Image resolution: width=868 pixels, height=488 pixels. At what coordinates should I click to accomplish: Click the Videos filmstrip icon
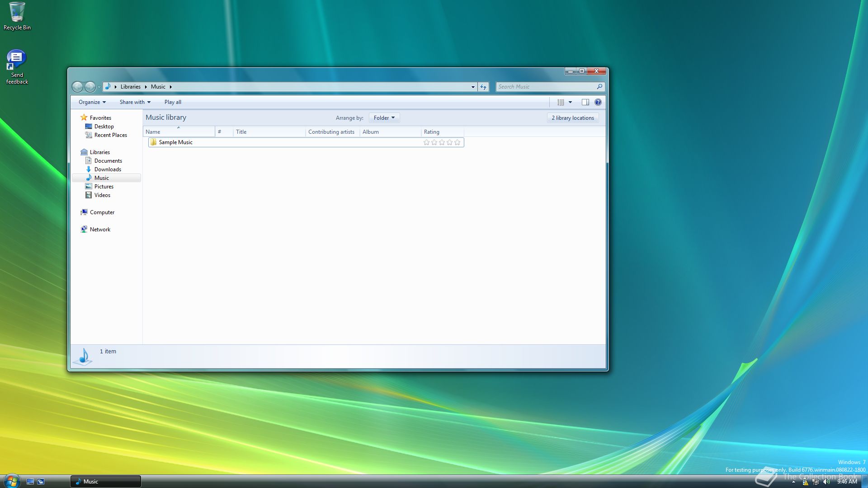pos(89,195)
